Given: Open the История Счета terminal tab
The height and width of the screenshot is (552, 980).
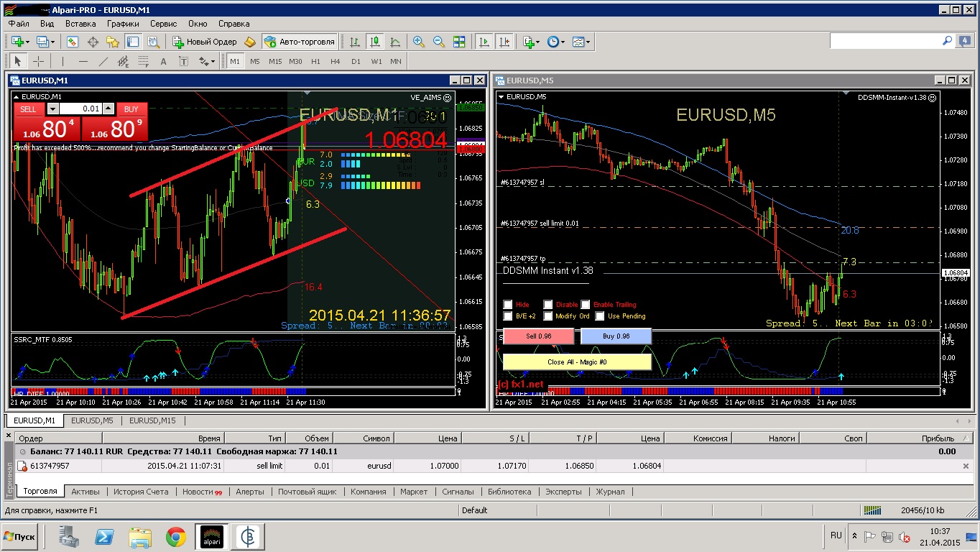Looking at the screenshot, I should click(x=141, y=492).
